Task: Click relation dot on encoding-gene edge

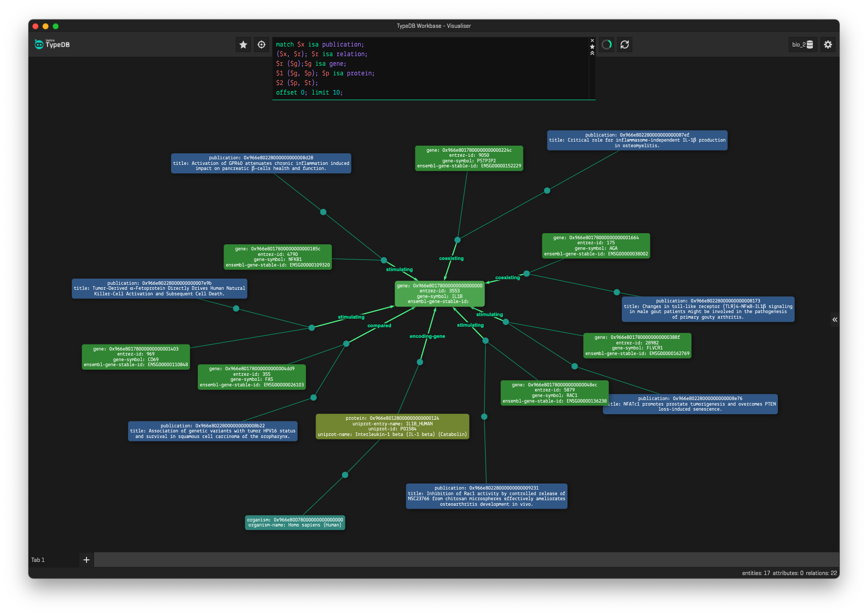Action: 420,362
